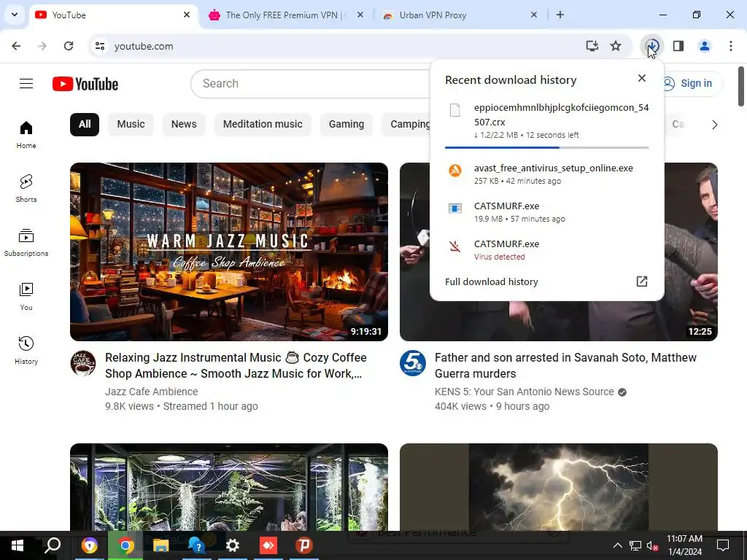Open the tab search dropdown arrow
The image size is (747, 560).
(15, 15)
